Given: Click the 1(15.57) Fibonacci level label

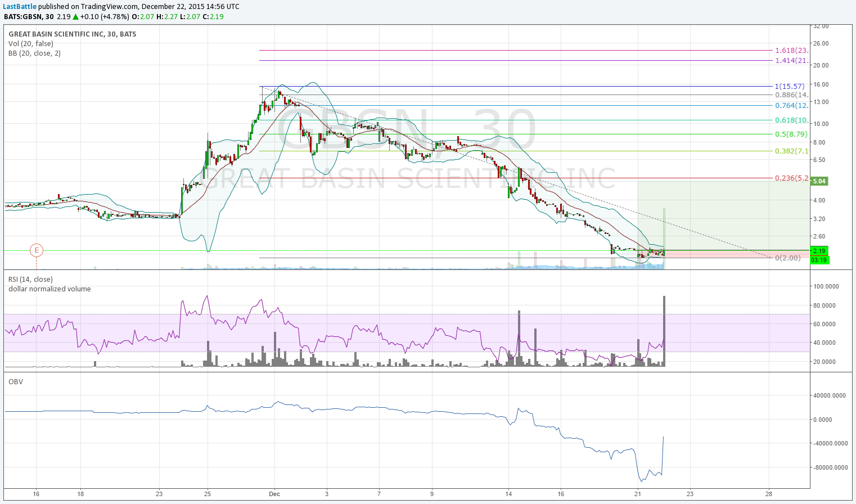Looking at the screenshot, I should pyautogui.click(x=790, y=87).
